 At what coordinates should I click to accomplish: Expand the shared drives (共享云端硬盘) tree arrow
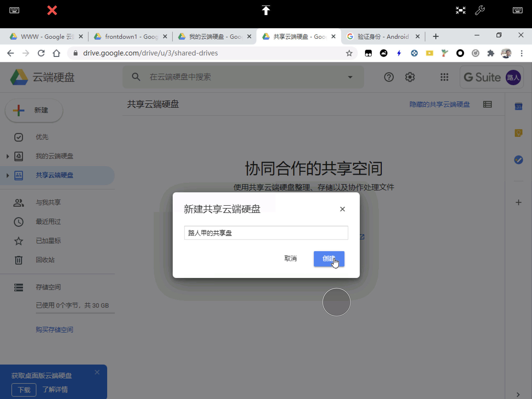(8, 175)
